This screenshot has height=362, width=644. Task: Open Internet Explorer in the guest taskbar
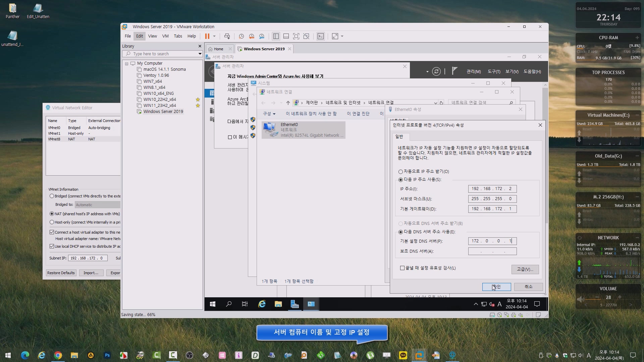[x=262, y=304]
